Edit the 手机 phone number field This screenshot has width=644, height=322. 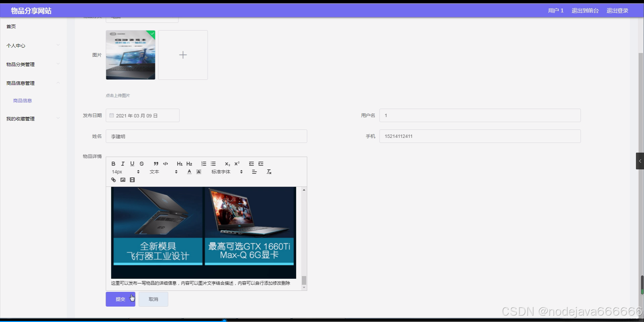480,136
